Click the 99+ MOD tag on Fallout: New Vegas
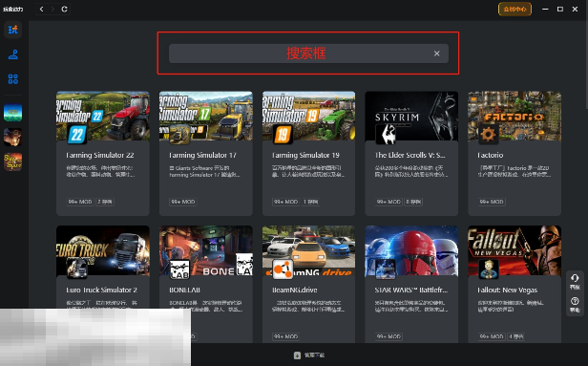The height and width of the screenshot is (366, 588). (492, 336)
